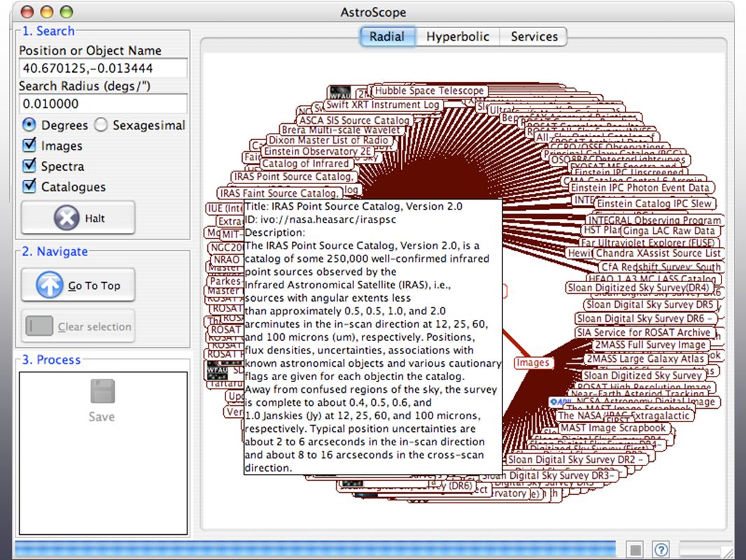Select the Degrees radio button
This screenshot has height=560, width=746.
tap(29, 125)
